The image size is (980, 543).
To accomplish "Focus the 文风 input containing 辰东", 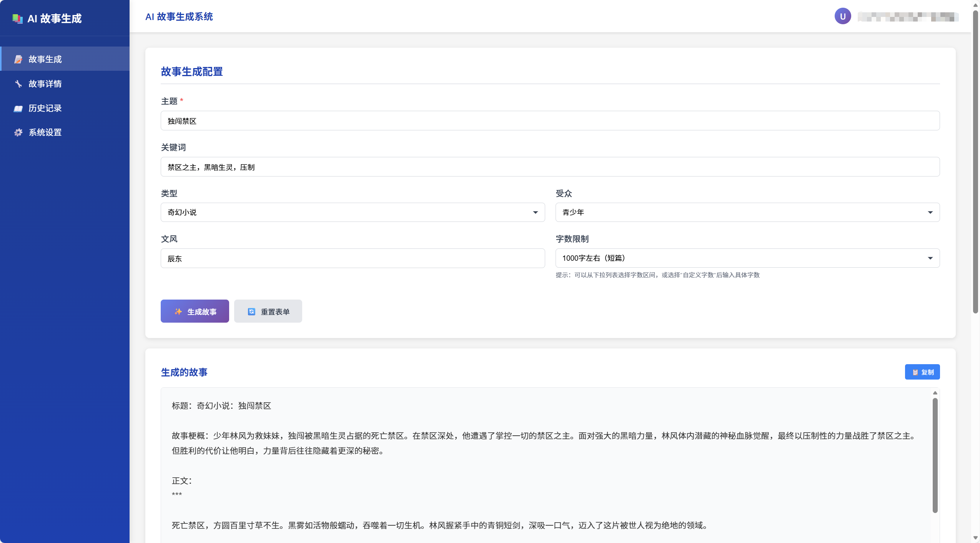I will pos(352,258).
